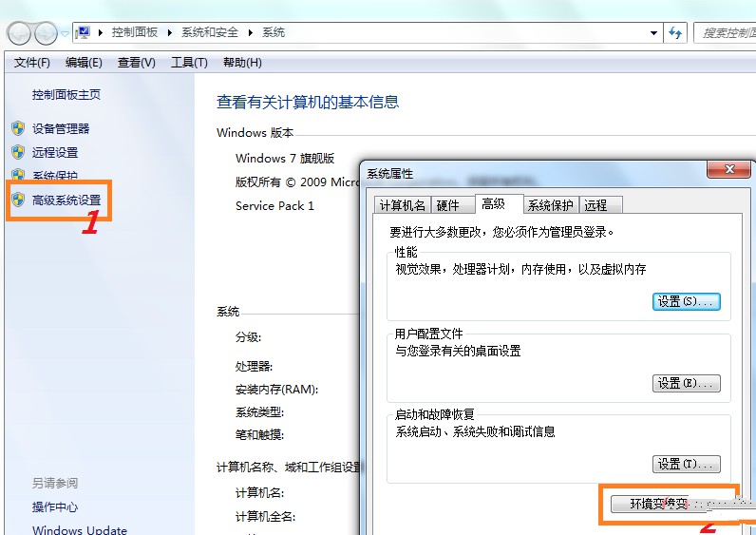
Task: Click the shield icon next to 设备管理器
Action: pos(18,128)
